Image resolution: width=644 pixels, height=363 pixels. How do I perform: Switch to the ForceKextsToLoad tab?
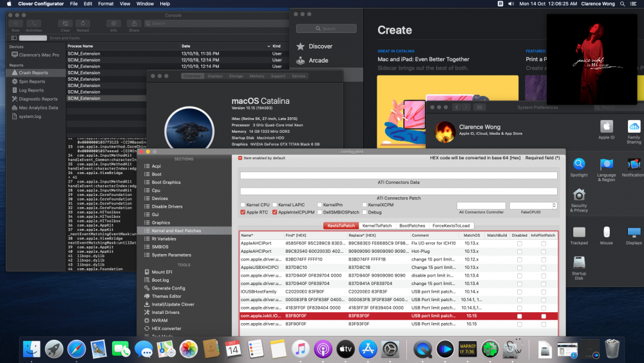(451, 226)
